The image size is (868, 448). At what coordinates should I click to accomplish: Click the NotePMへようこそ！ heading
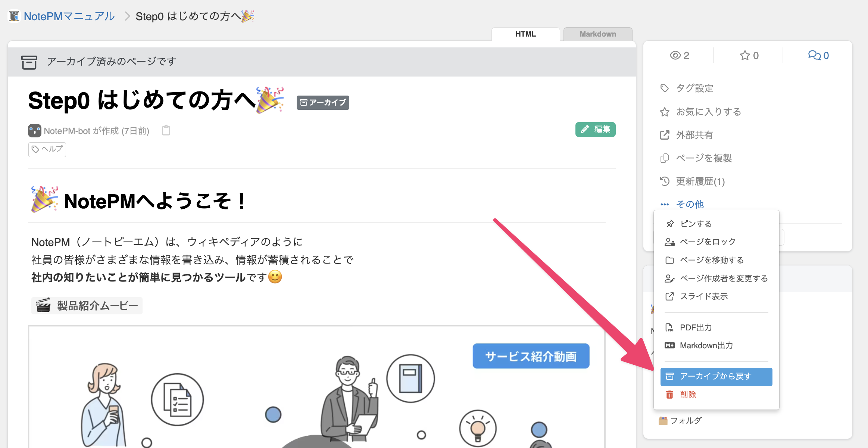[155, 201]
